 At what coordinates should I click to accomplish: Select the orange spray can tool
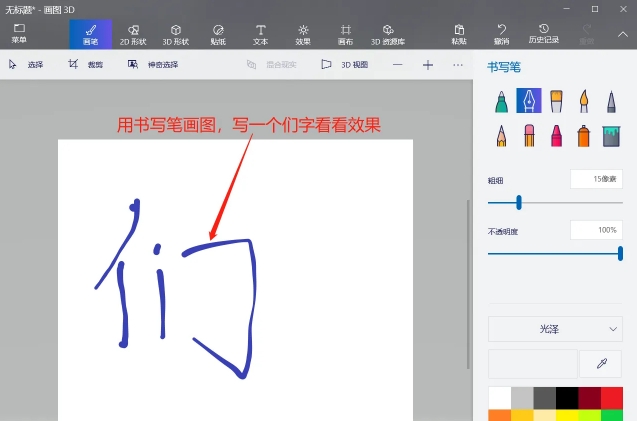tap(583, 135)
